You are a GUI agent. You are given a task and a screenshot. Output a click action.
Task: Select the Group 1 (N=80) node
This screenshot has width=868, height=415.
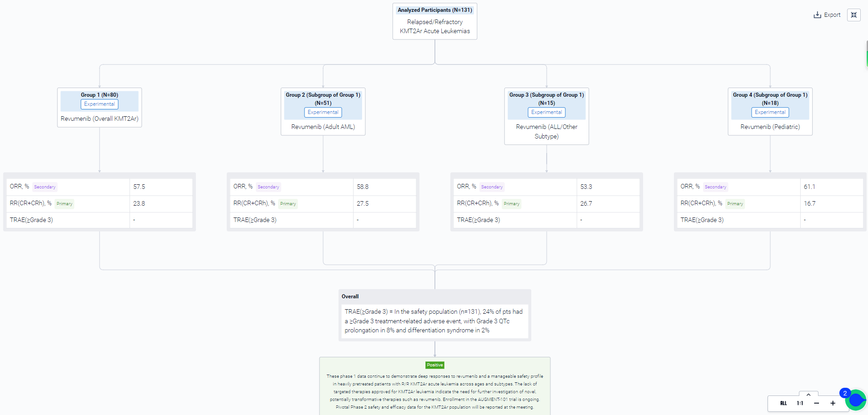point(100,95)
